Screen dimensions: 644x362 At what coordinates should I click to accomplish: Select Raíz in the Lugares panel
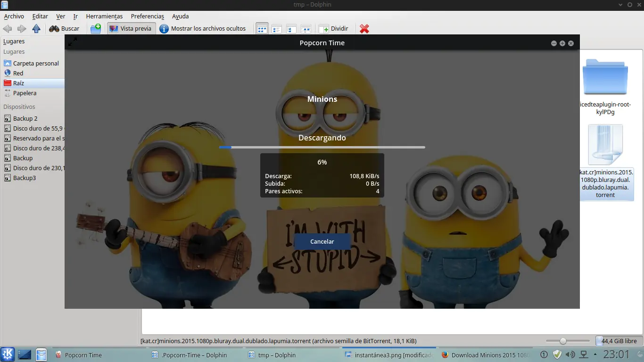point(33,83)
